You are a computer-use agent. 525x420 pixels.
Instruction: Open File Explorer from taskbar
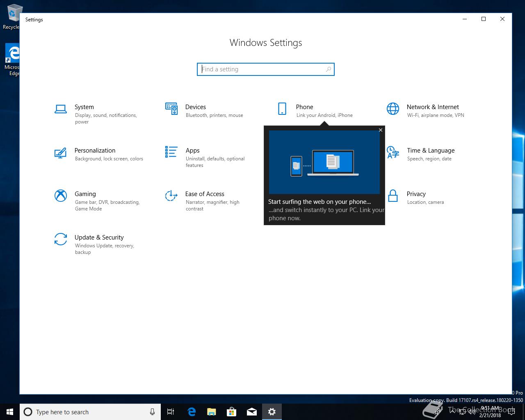[211, 412]
